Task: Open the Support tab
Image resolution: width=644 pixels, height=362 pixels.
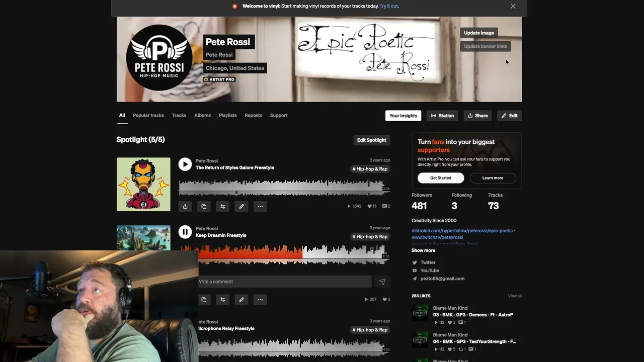Action: [279, 116]
